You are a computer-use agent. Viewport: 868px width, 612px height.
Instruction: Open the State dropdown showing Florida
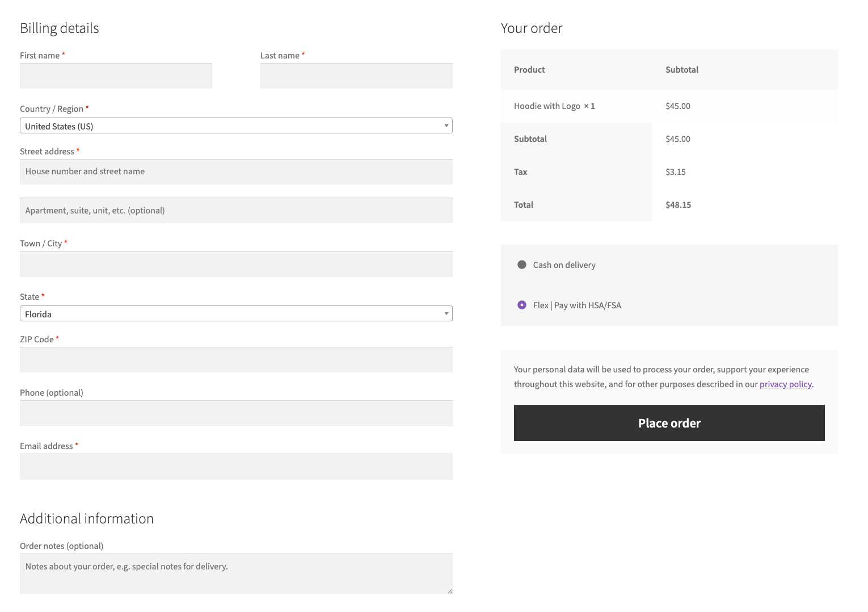point(236,313)
